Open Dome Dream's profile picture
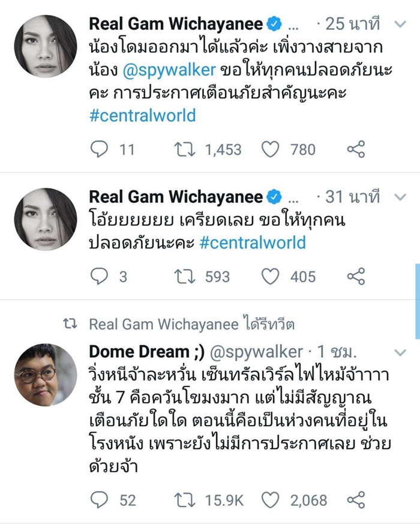Screen dimensions: 420x527 [x=46, y=375]
